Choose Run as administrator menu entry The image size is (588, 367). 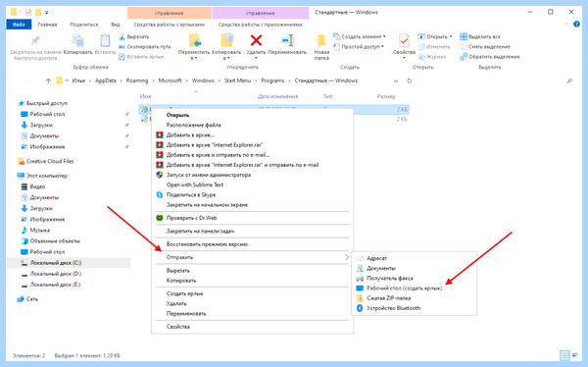[209, 175]
